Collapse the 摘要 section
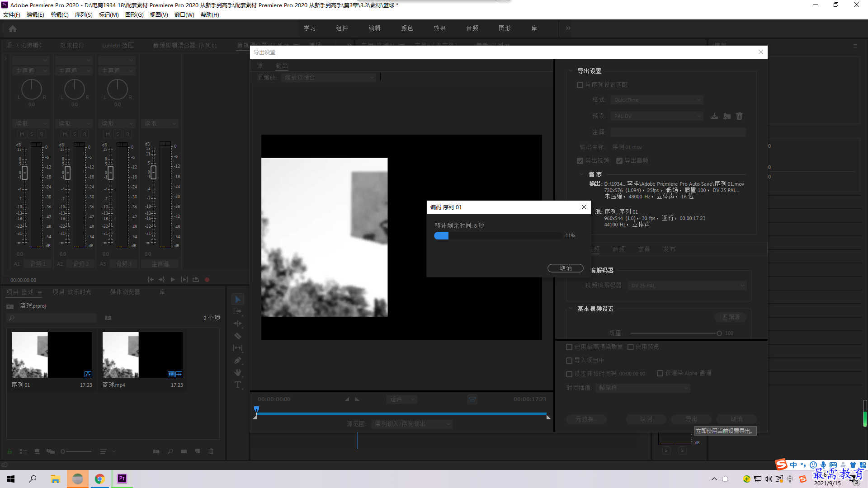The image size is (868, 488). pyautogui.click(x=582, y=174)
